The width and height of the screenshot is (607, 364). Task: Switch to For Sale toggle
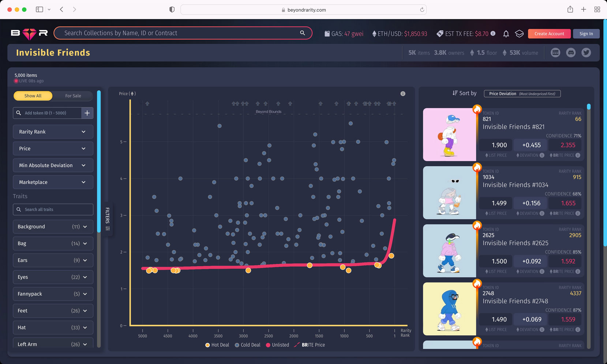click(x=73, y=96)
